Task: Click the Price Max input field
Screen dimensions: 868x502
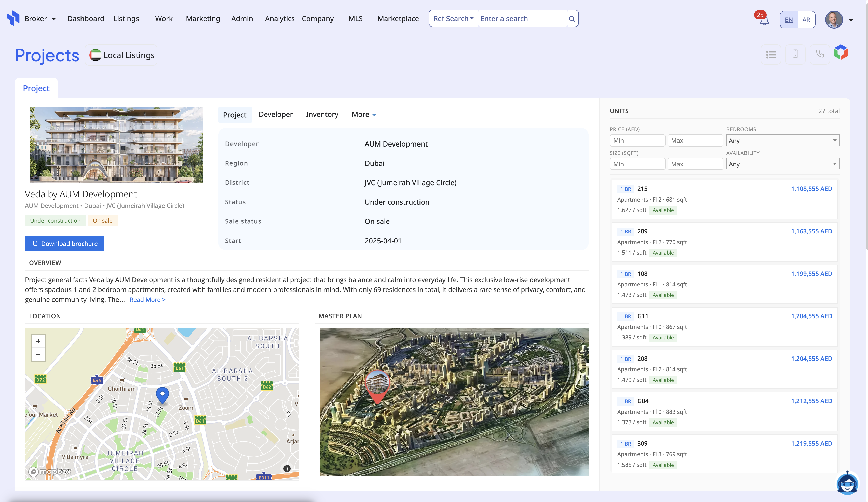Action: tap(695, 140)
